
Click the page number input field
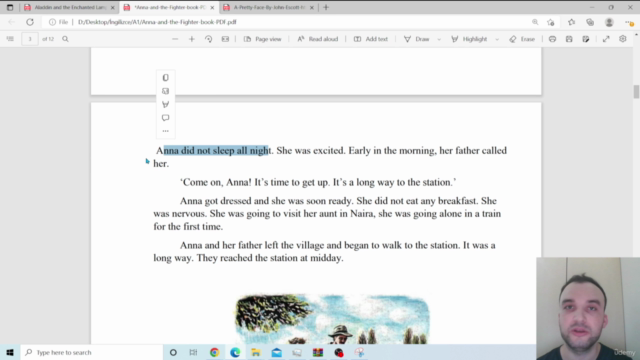(30, 39)
